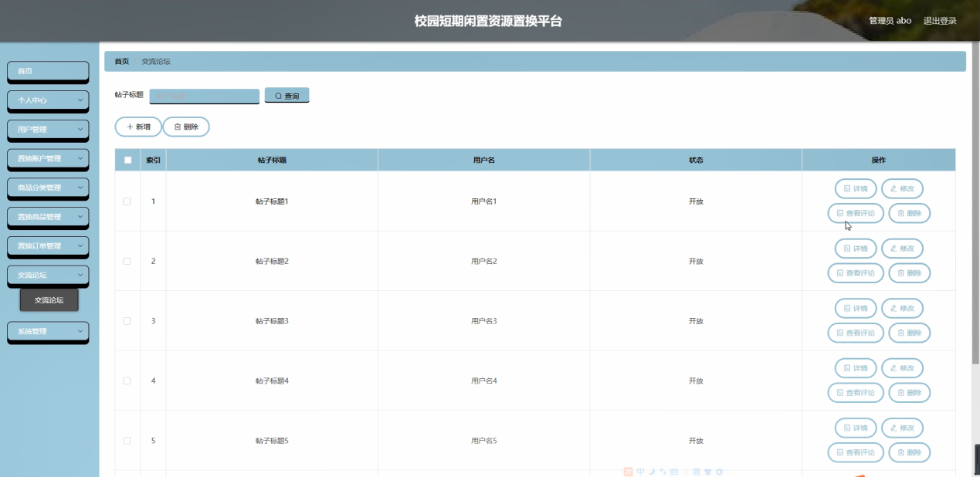Viewport: 980px width, 477px height.
Task: Edit (修改) the 帖子标题5 row
Action: (x=902, y=428)
